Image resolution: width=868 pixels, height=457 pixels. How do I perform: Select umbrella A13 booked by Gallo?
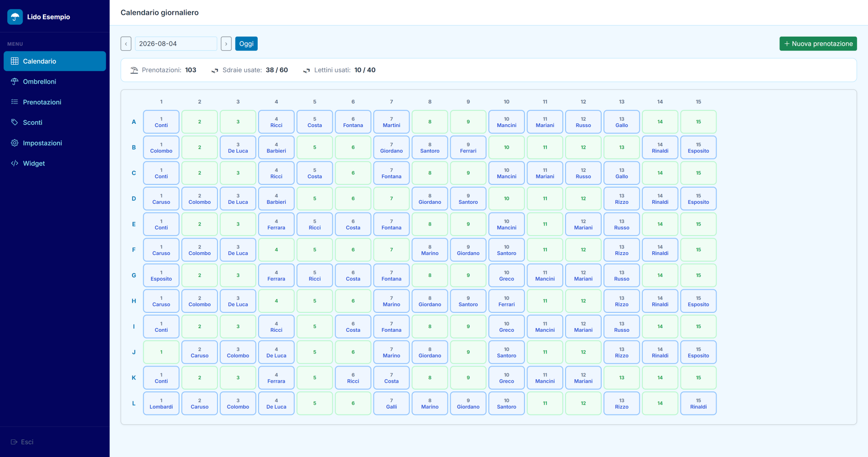pos(622,122)
